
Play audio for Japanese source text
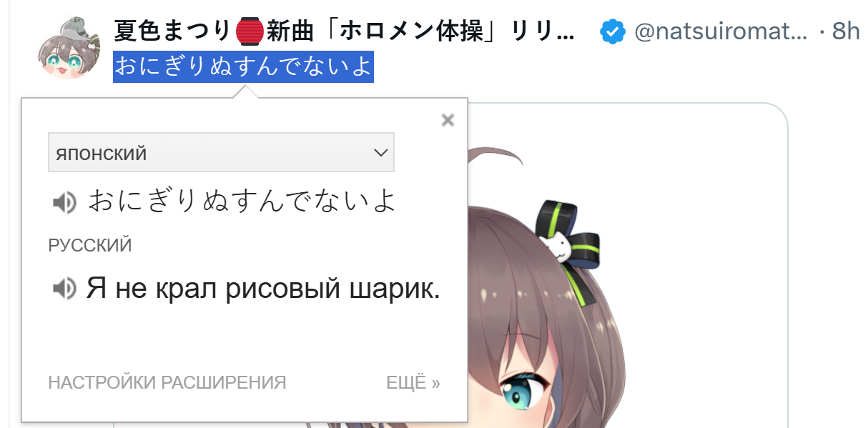coord(64,203)
